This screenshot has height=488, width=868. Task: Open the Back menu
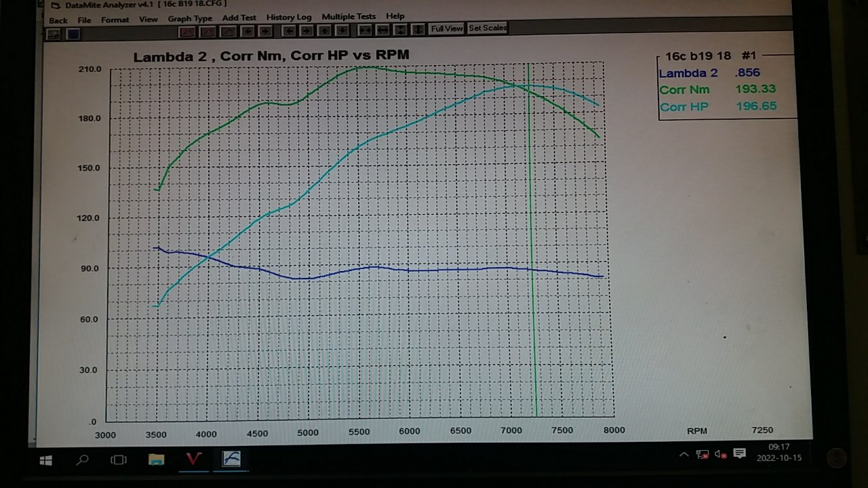[58, 20]
